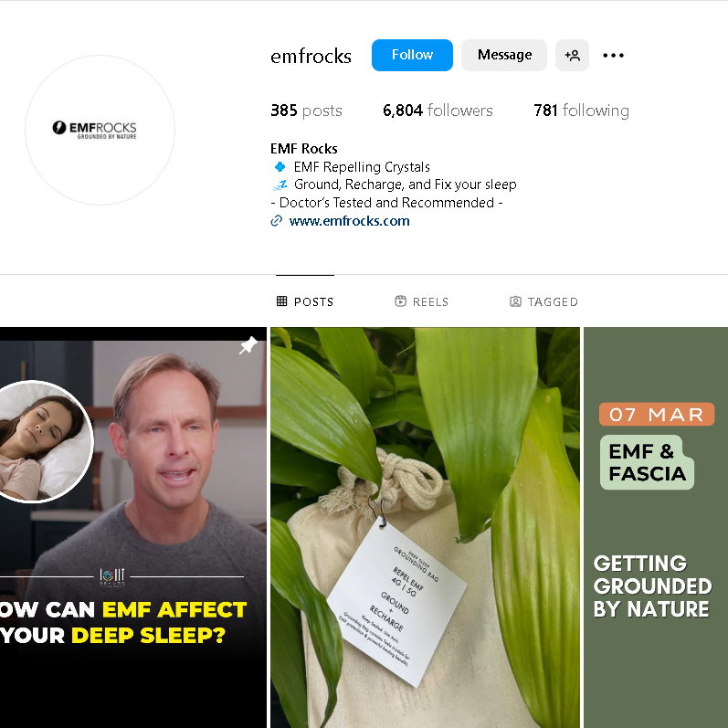The width and height of the screenshot is (728, 728).
Task: Open the EMF & Fascia 07 MAR post
Action: point(656,527)
